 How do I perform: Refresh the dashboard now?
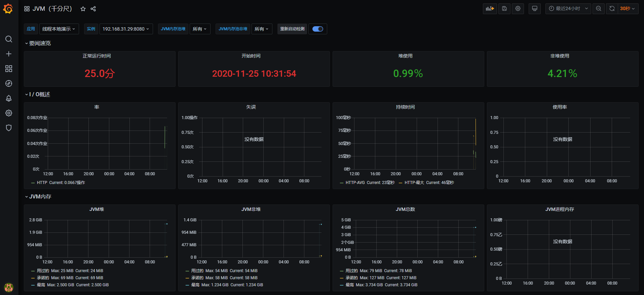pyautogui.click(x=612, y=9)
